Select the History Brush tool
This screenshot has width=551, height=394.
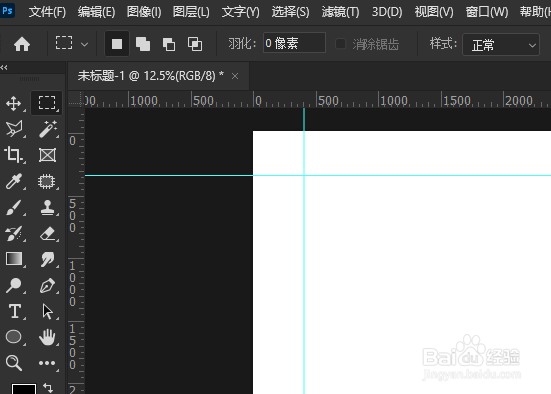(x=14, y=233)
